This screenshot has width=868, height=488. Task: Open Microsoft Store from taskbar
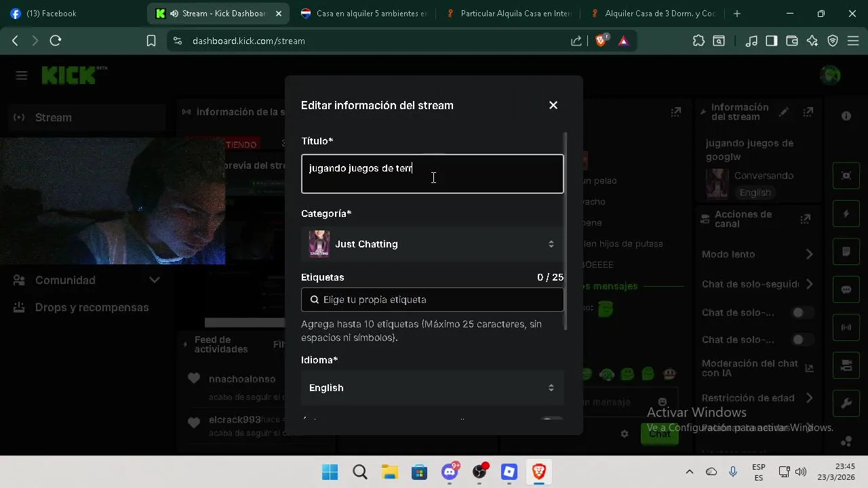[x=420, y=472]
